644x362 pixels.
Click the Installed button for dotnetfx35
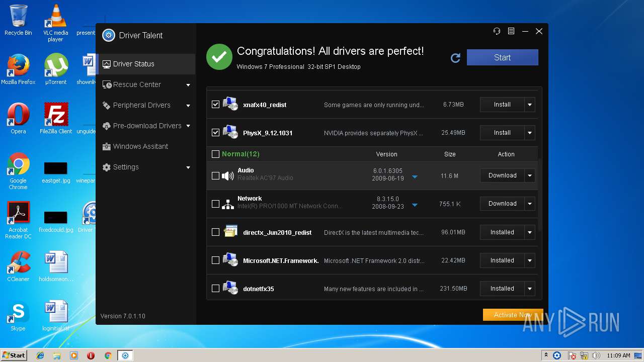[x=502, y=289]
